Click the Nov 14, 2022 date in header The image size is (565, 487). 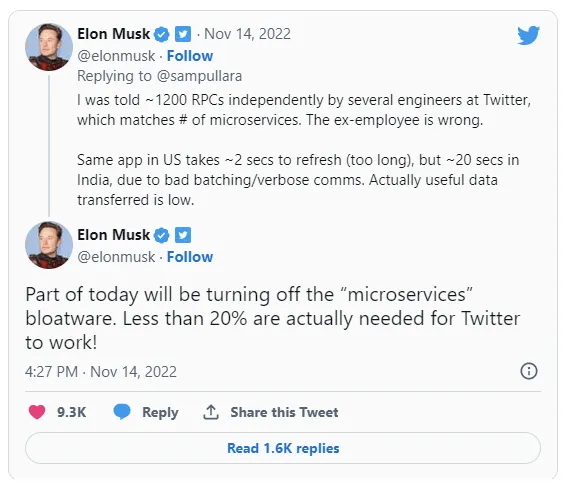click(247, 34)
